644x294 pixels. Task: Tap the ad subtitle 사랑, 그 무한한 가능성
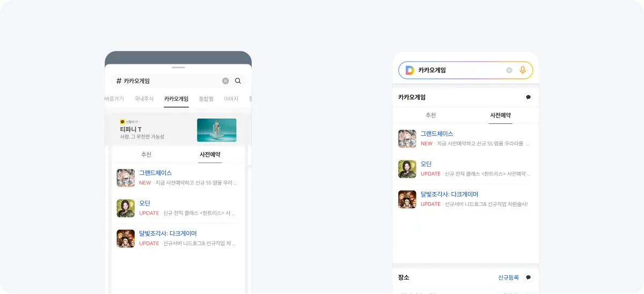coord(142,137)
